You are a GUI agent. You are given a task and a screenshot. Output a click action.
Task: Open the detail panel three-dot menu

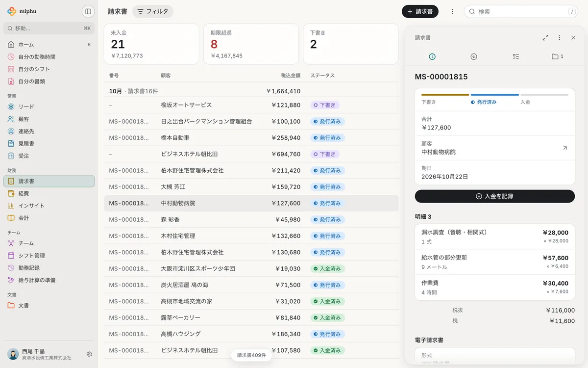click(x=559, y=38)
